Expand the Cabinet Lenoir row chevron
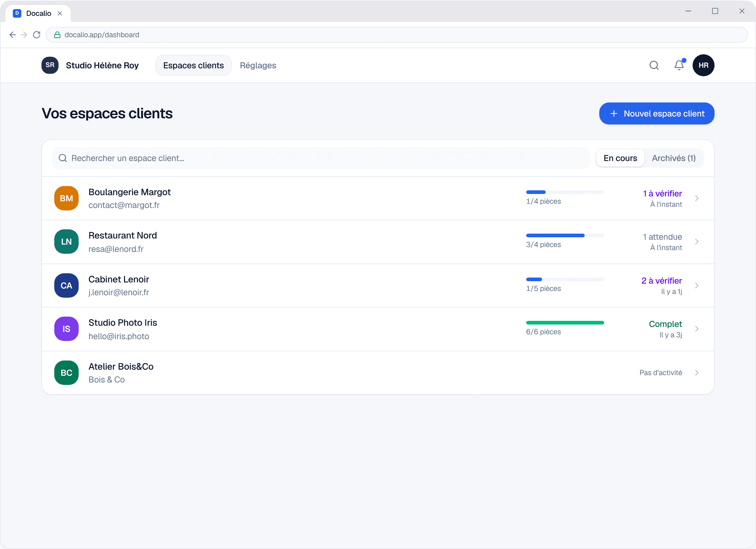The width and height of the screenshot is (756, 549). tap(697, 285)
